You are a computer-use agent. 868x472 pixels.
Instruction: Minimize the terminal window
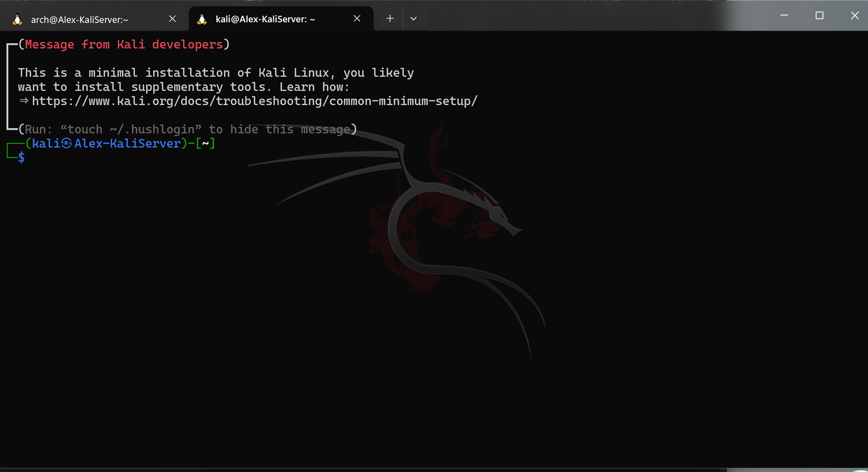click(784, 15)
